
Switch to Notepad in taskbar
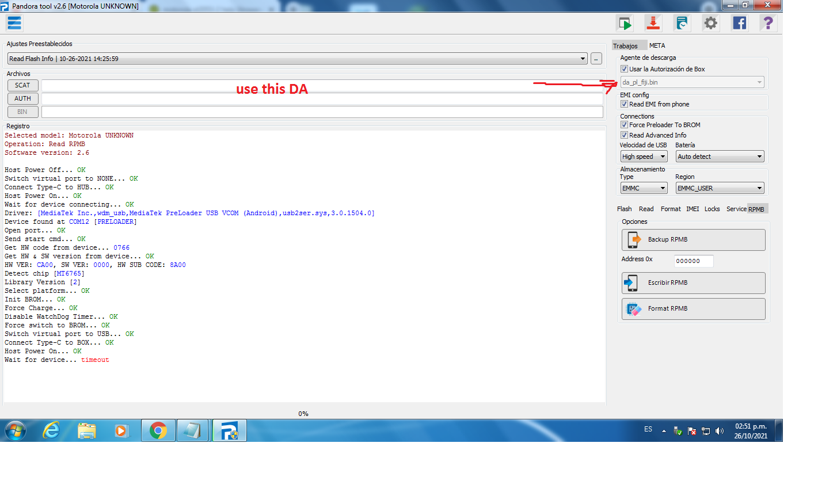[x=193, y=430]
